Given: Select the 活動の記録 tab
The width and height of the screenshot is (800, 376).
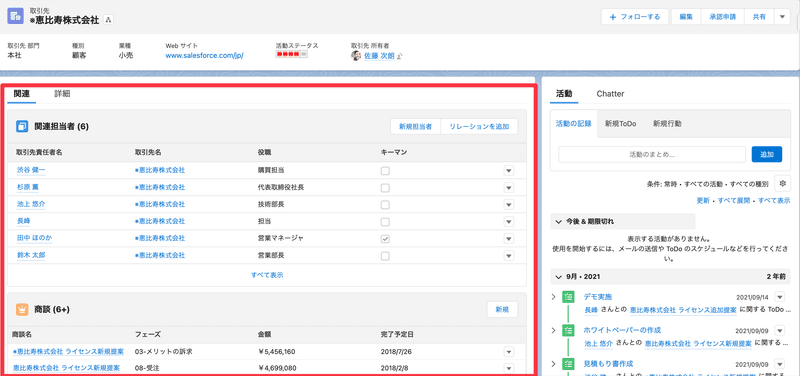Looking at the screenshot, I should point(573,123).
